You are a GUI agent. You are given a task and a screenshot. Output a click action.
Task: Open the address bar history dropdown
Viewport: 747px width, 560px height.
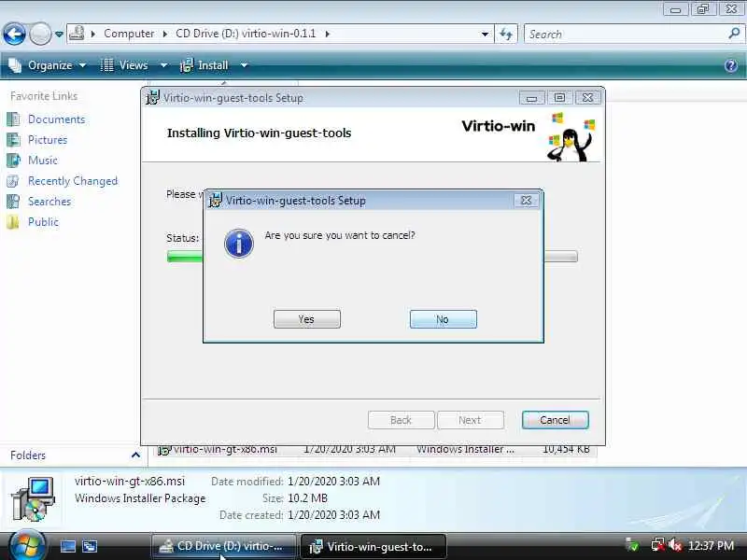pos(485,34)
